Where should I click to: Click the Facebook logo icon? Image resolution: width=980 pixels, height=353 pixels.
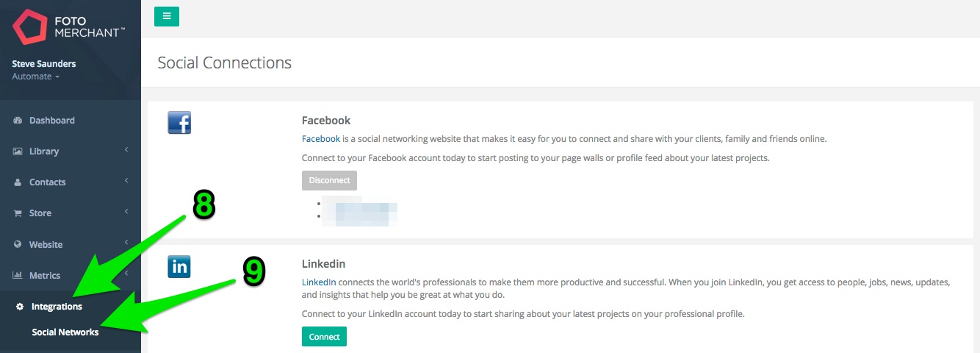(179, 122)
